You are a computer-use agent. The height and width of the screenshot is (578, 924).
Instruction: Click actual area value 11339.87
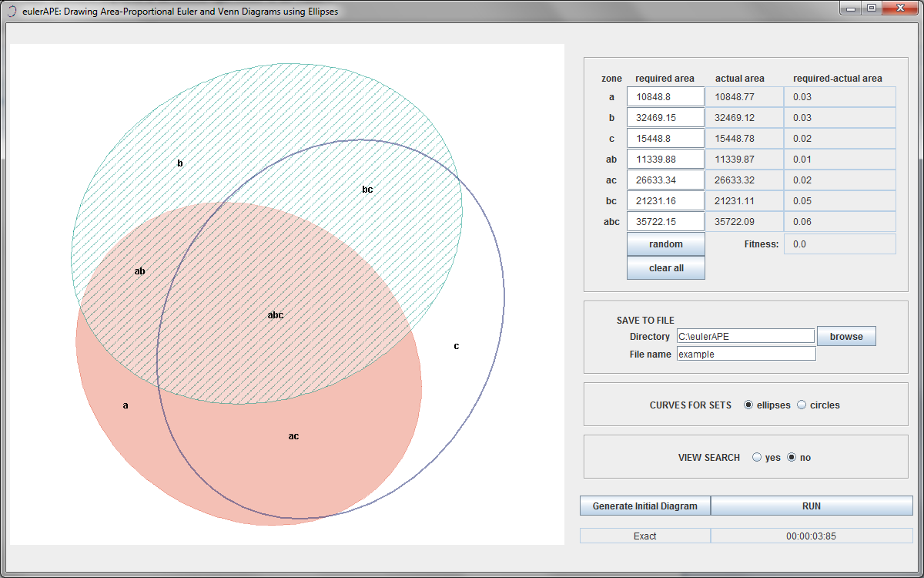(x=745, y=159)
